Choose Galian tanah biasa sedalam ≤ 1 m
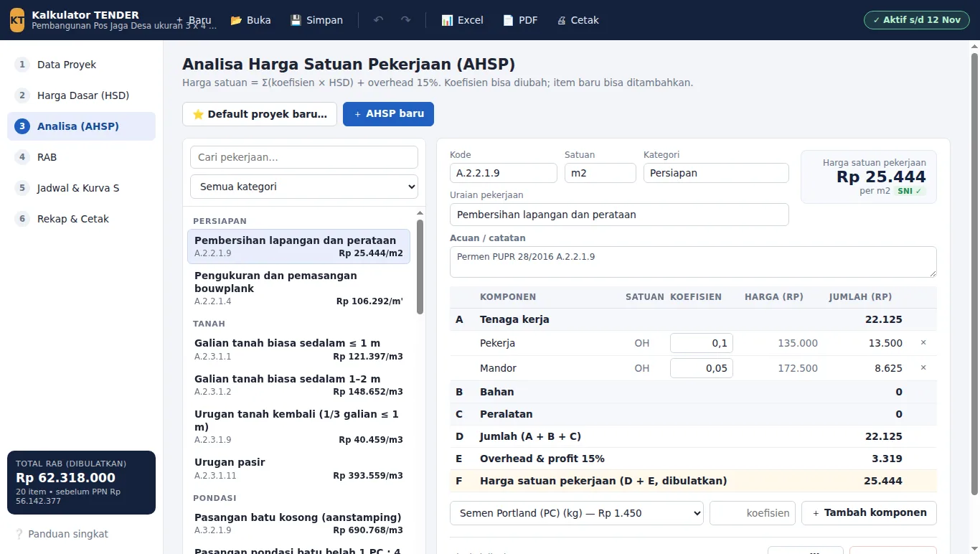 [298, 349]
